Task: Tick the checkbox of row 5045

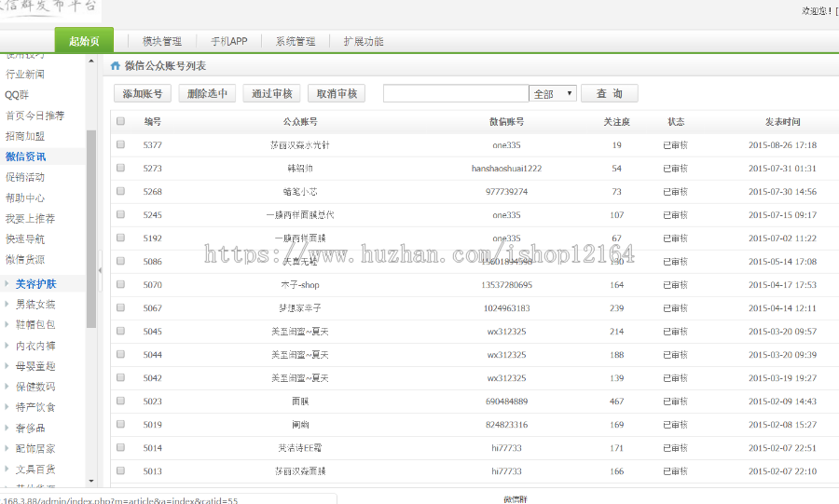Action: [x=121, y=331]
